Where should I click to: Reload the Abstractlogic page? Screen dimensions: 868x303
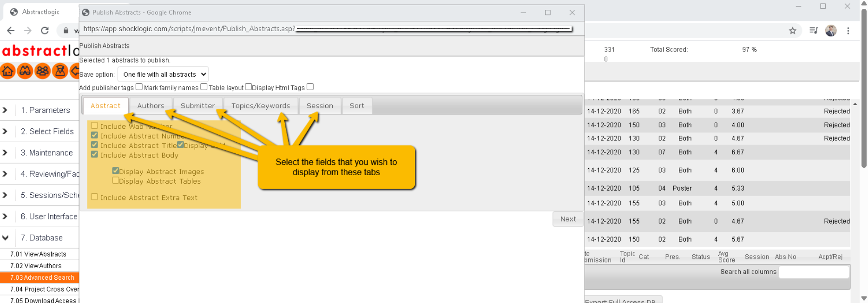click(x=45, y=31)
